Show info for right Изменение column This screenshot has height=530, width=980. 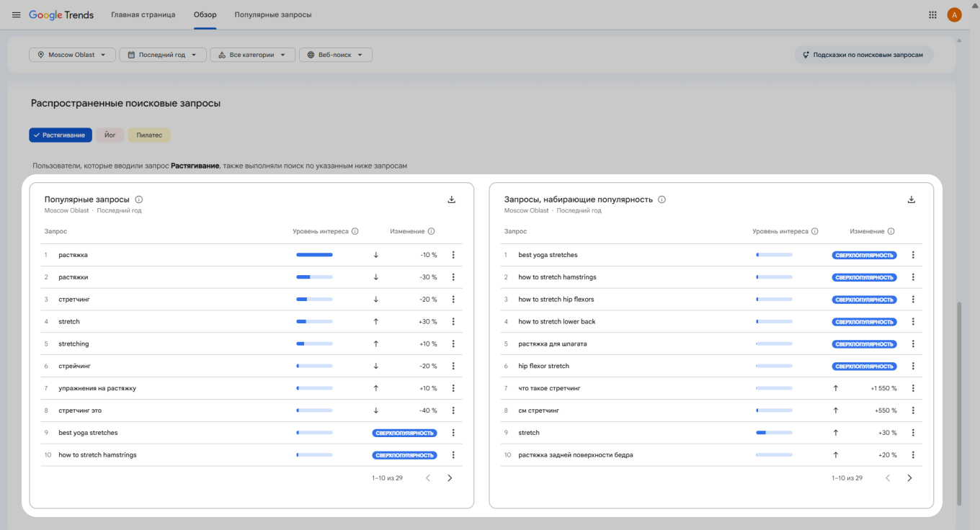click(891, 232)
